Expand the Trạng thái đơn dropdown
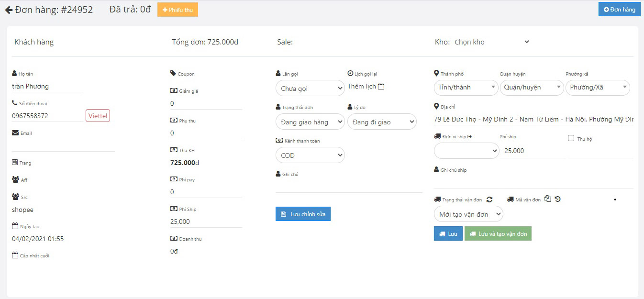This screenshot has height=299, width=644. 310,122
